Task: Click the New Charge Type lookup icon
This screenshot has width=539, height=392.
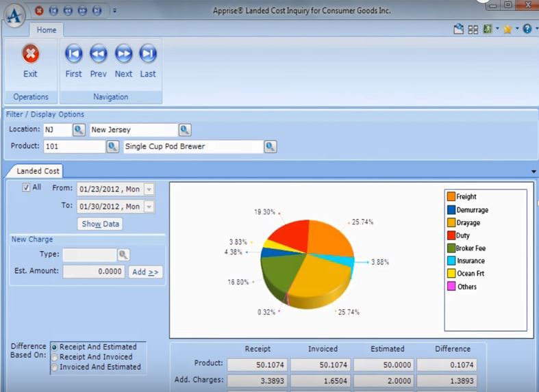Action: click(x=123, y=254)
